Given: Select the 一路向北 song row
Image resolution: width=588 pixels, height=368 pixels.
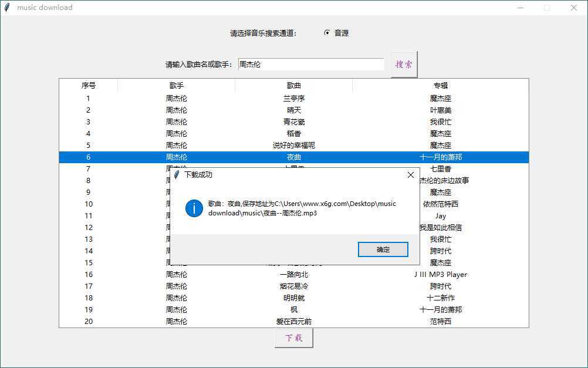Looking at the screenshot, I should pos(293,274).
